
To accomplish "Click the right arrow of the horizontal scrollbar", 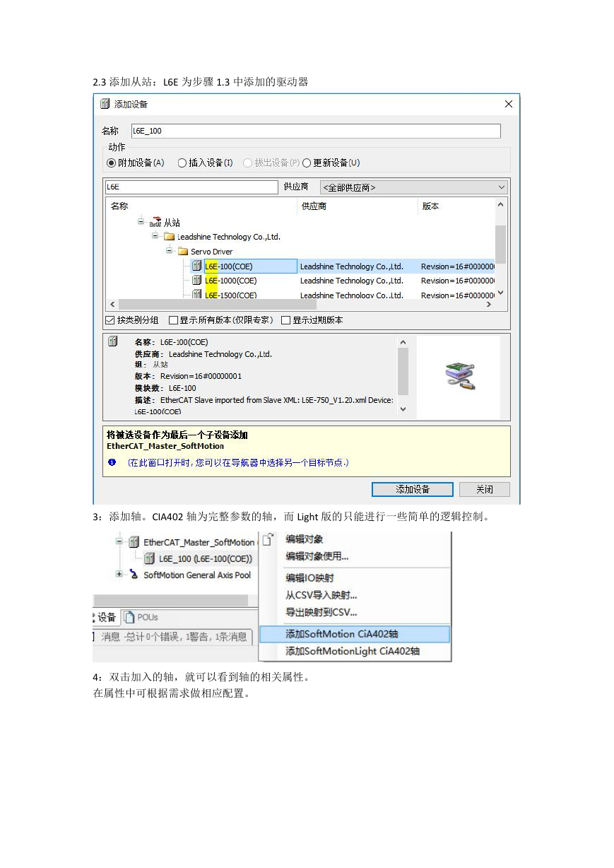I will click(x=489, y=305).
